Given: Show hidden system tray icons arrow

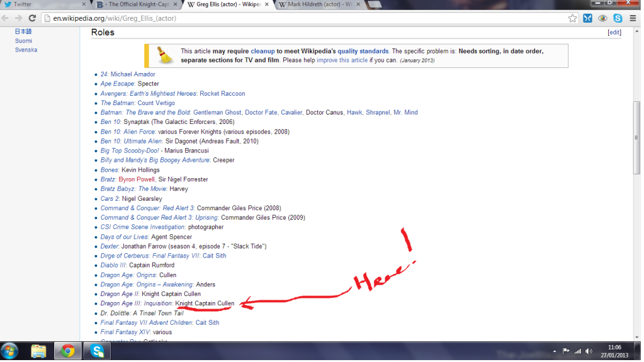Looking at the screenshot, I should click(555, 351).
